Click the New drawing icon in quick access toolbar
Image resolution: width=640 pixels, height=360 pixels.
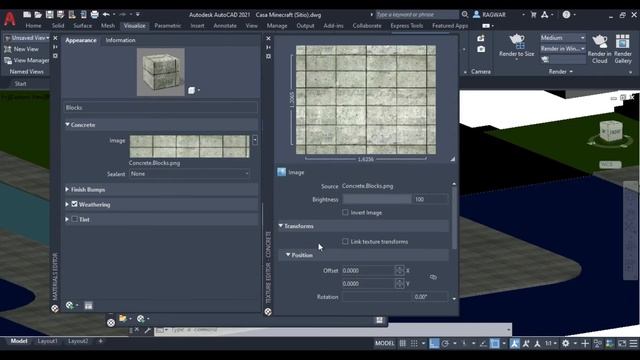27,15
